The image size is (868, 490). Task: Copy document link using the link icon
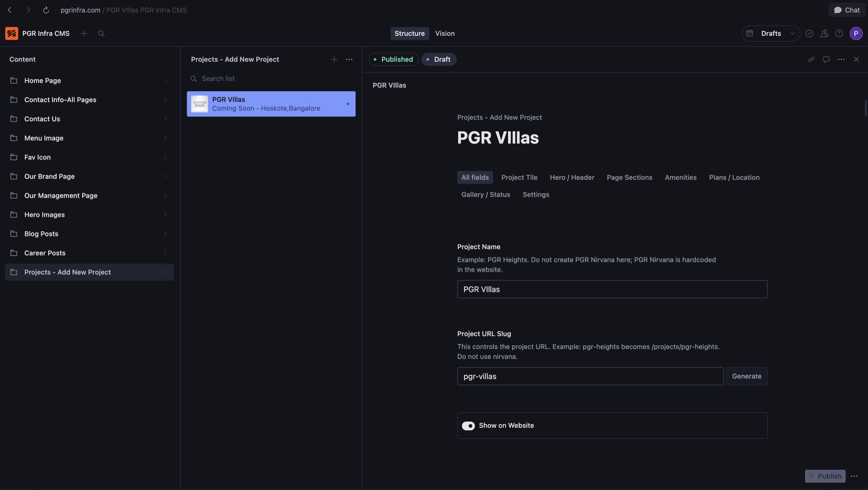(x=811, y=59)
